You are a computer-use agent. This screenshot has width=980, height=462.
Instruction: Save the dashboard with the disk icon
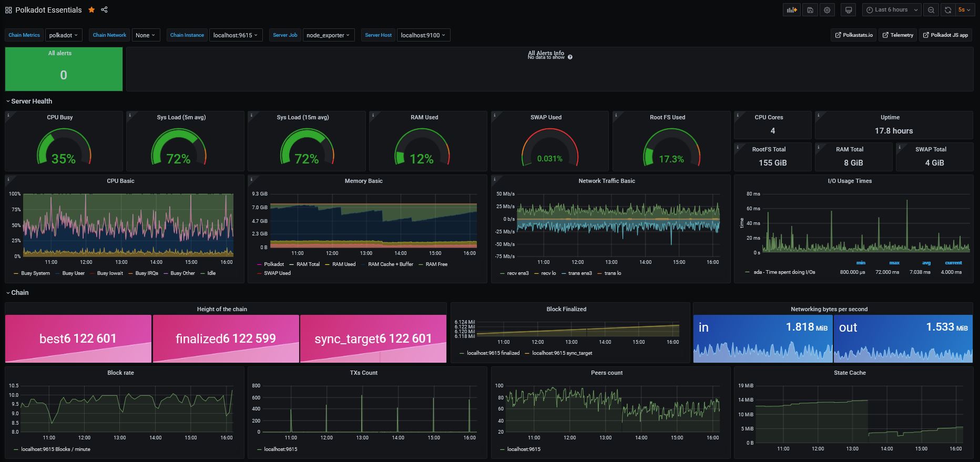pos(810,10)
